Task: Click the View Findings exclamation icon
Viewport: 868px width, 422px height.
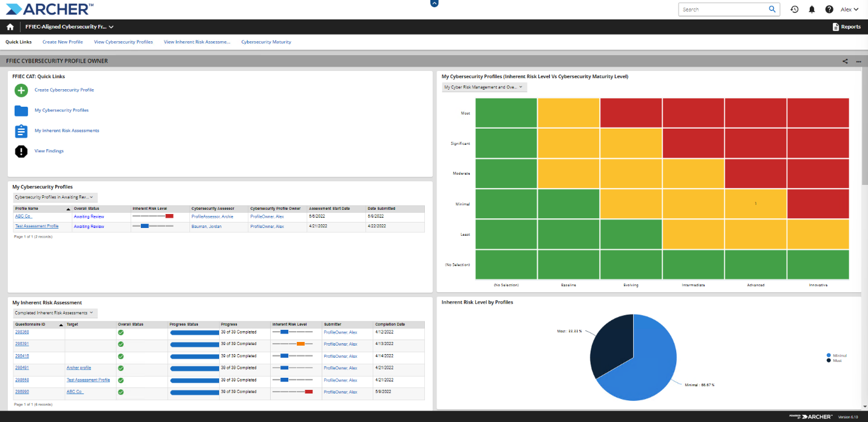Action: (21, 151)
